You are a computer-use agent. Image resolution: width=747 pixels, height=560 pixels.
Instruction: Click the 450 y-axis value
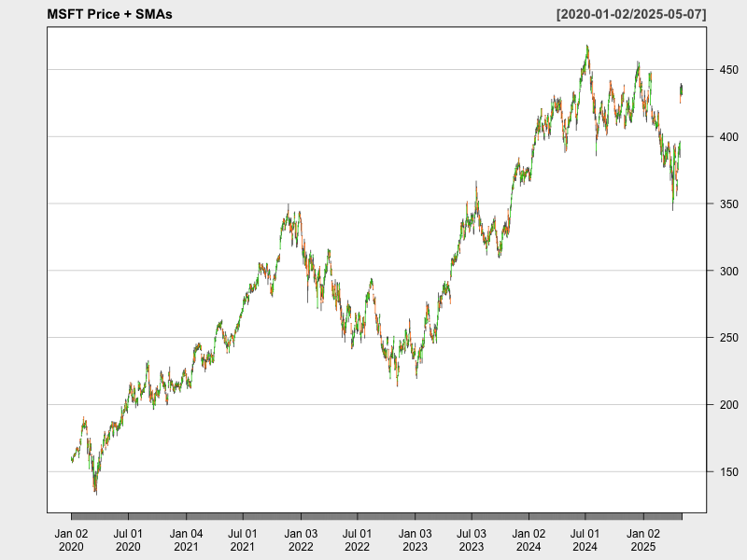pyautogui.click(x=729, y=70)
